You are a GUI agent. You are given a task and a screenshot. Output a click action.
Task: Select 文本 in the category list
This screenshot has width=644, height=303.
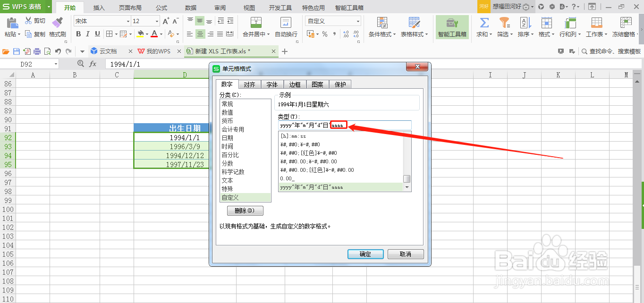click(x=246, y=180)
